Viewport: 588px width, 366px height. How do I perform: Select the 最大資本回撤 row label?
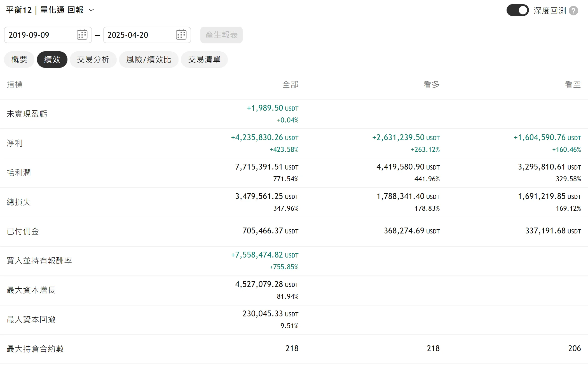coord(31,319)
